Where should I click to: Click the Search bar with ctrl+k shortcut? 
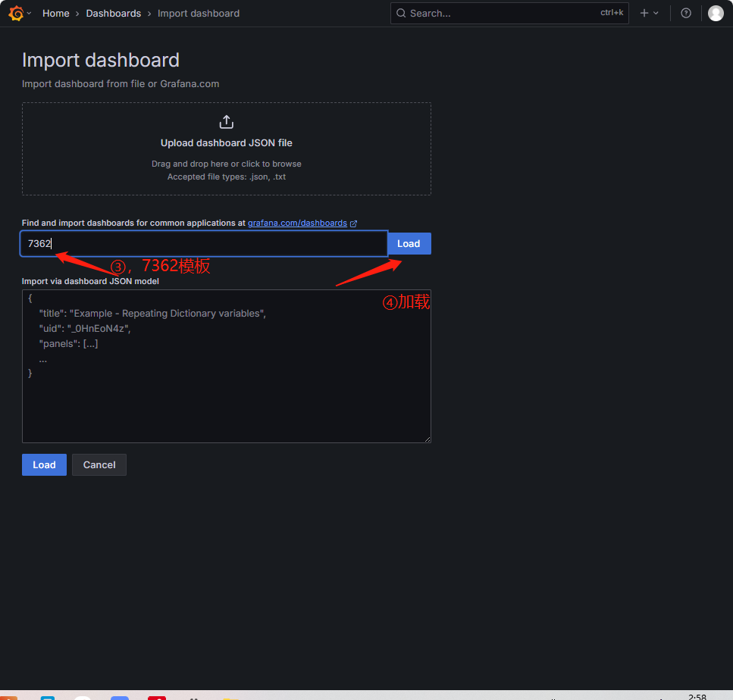tap(509, 13)
